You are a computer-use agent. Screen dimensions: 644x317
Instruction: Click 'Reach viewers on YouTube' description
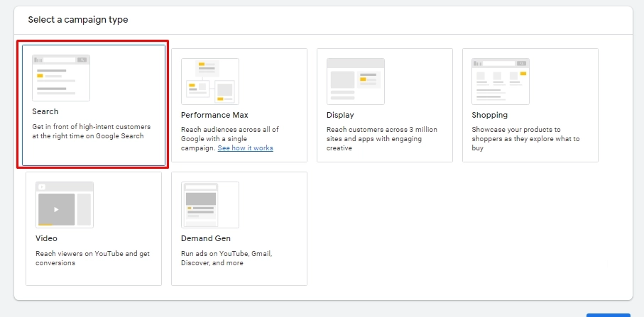pyautogui.click(x=92, y=258)
